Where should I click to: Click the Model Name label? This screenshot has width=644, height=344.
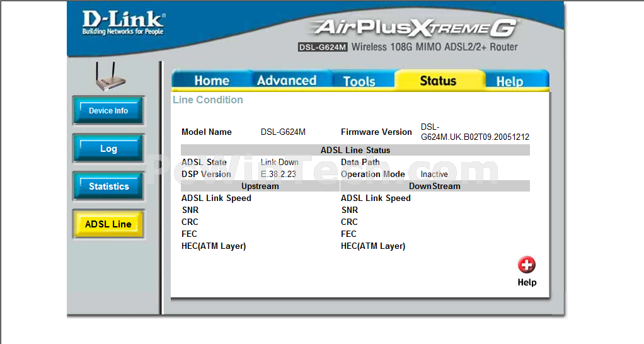tap(207, 132)
